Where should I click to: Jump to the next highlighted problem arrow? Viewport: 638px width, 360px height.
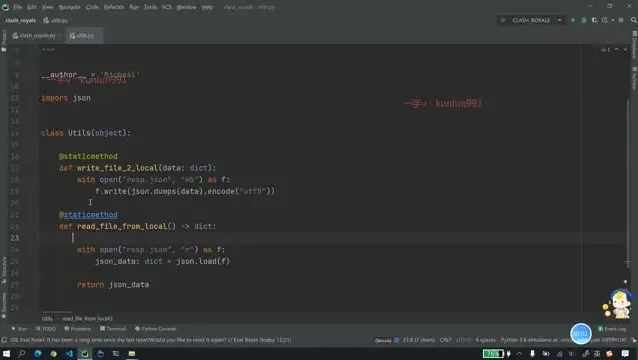pos(625,49)
